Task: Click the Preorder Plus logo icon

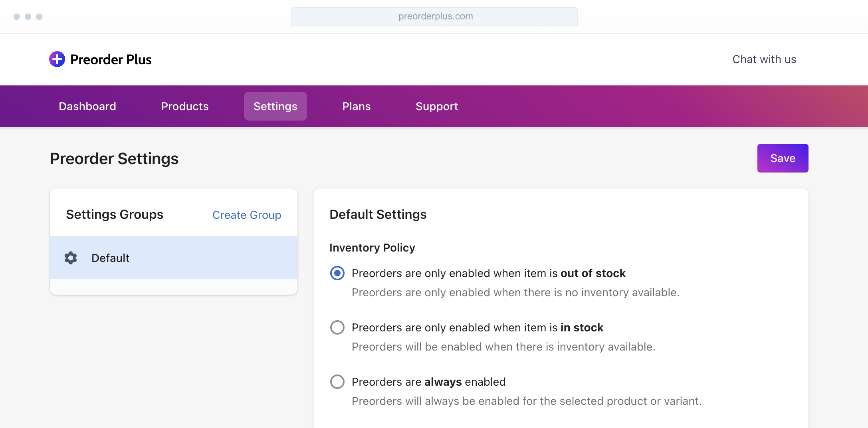Action: tap(57, 59)
